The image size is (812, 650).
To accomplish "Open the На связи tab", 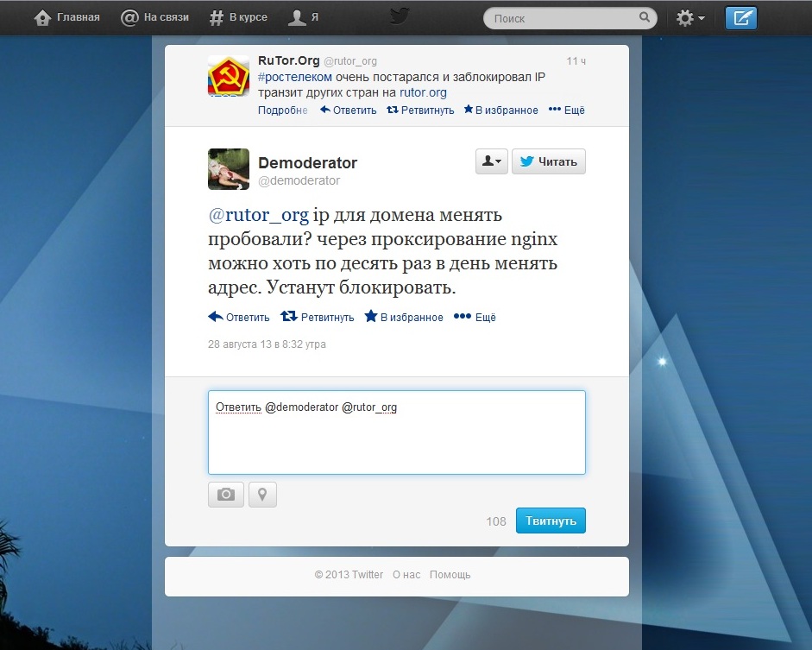I will pyautogui.click(x=154, y=17).
